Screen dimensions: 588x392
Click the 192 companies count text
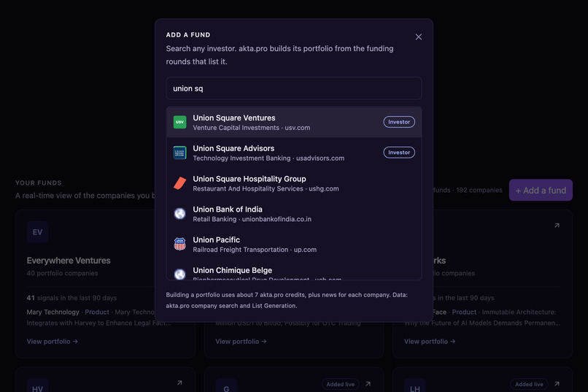pyautogui.click(x=479, y=191)
